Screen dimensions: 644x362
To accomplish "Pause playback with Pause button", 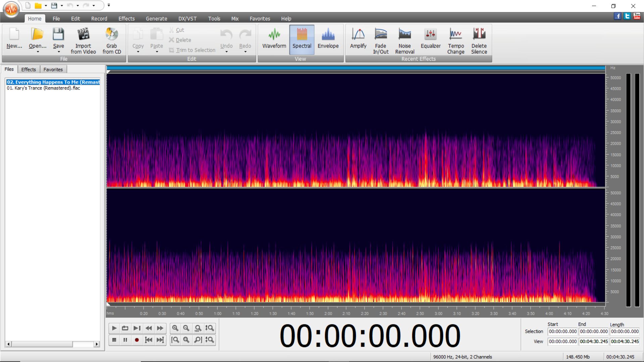I will [x=125, y=340].
